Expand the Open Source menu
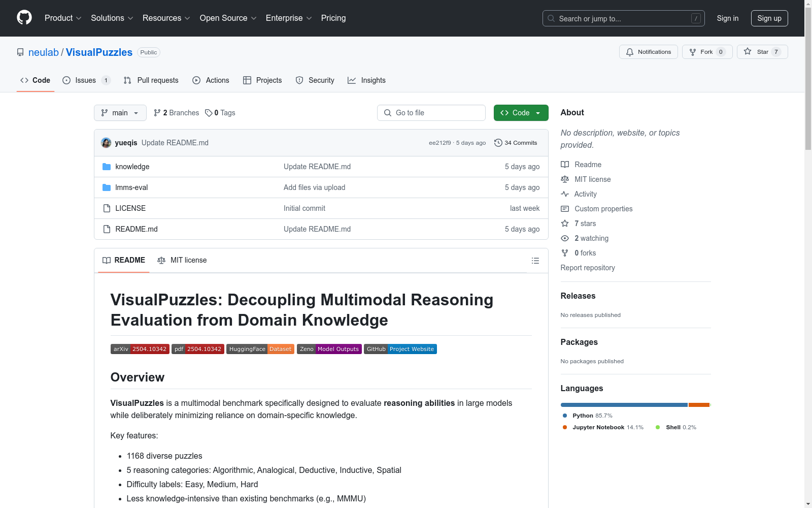Image resolution: width=812 pixels, height=508 pixels. (228, 18)
